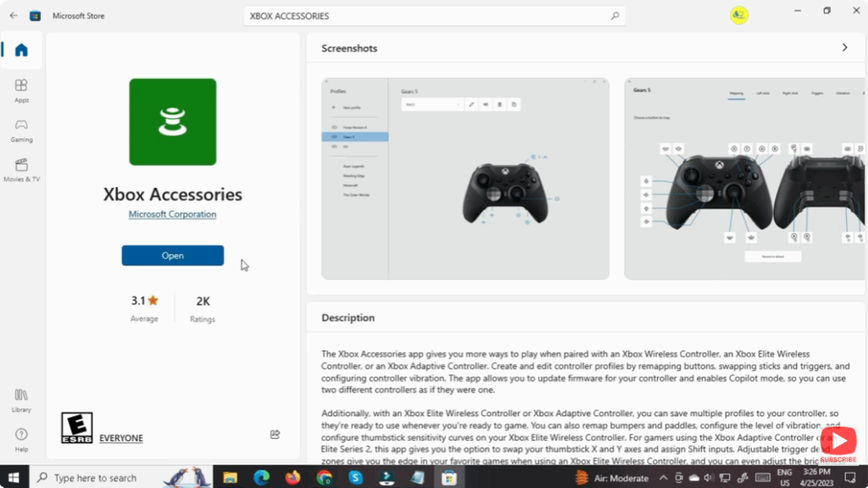Viewport: 868px width, 488px height.
Task: Visit the Microsoft Corporation publisher link
Action: [x=172, y=213]
